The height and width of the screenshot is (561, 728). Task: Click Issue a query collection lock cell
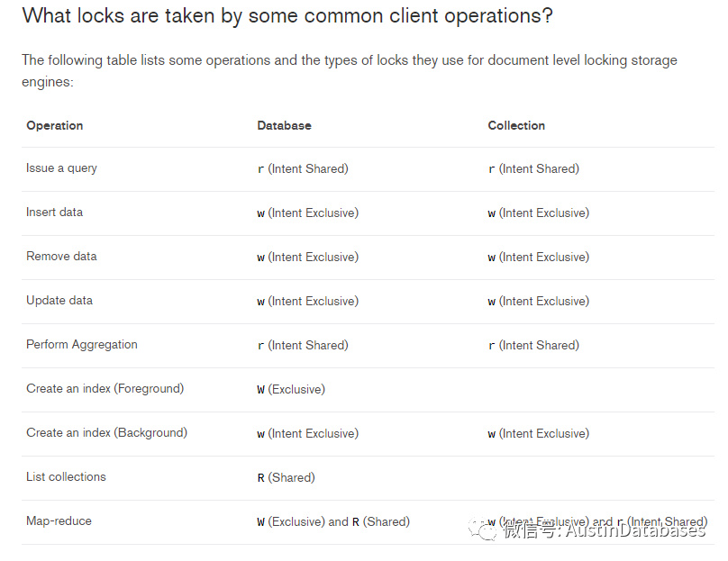[533, 169]
